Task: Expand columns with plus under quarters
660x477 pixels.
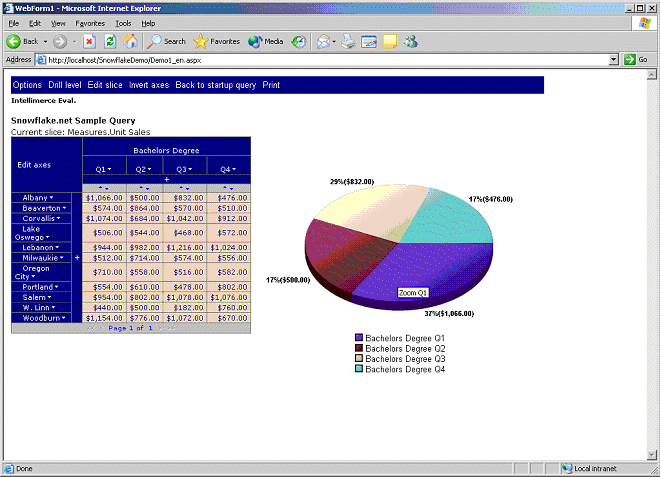Action: tap(167, 180)
